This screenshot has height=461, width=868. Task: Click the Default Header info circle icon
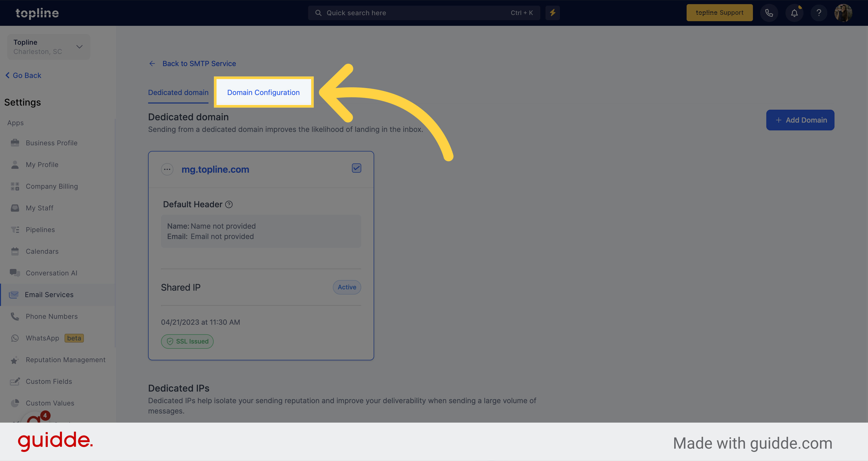tap(229, 204)
